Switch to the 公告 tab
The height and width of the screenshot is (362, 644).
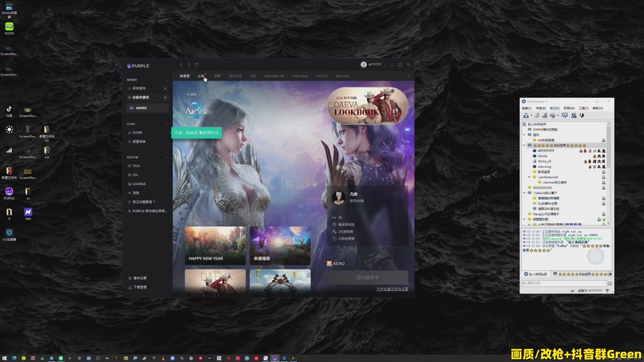point(200,76)
